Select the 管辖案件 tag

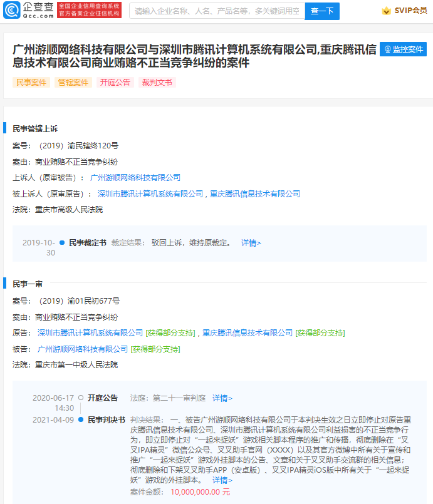[73, 82]
